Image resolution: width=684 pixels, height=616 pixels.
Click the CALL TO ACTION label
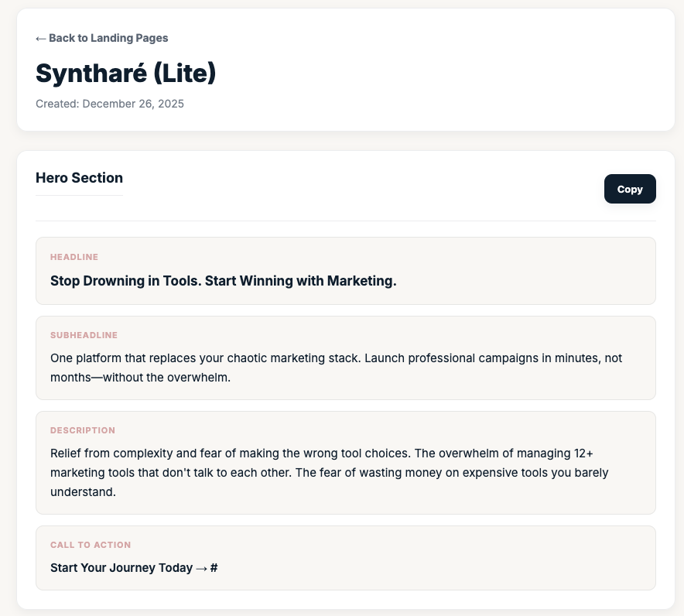(91, 545)
